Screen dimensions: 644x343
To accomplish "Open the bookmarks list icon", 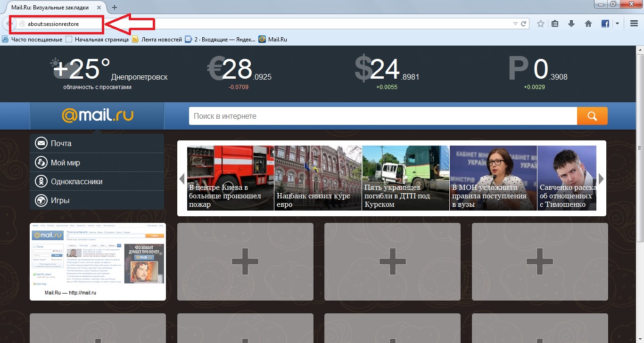I will [555, 24].
